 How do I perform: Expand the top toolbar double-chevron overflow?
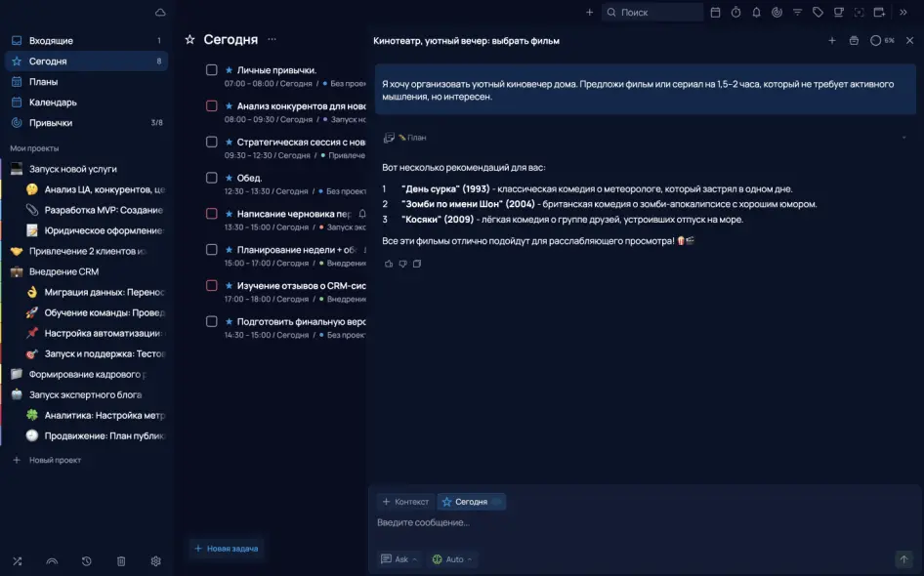tap(903, 13)
